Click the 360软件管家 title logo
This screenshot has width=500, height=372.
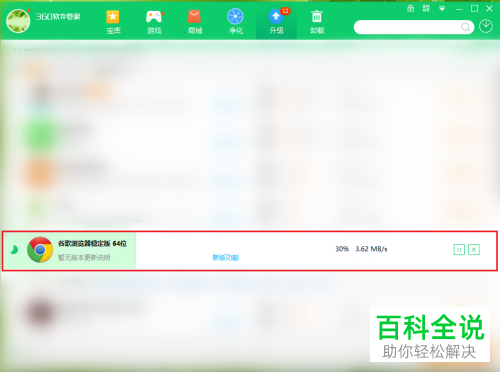(58, 16)
